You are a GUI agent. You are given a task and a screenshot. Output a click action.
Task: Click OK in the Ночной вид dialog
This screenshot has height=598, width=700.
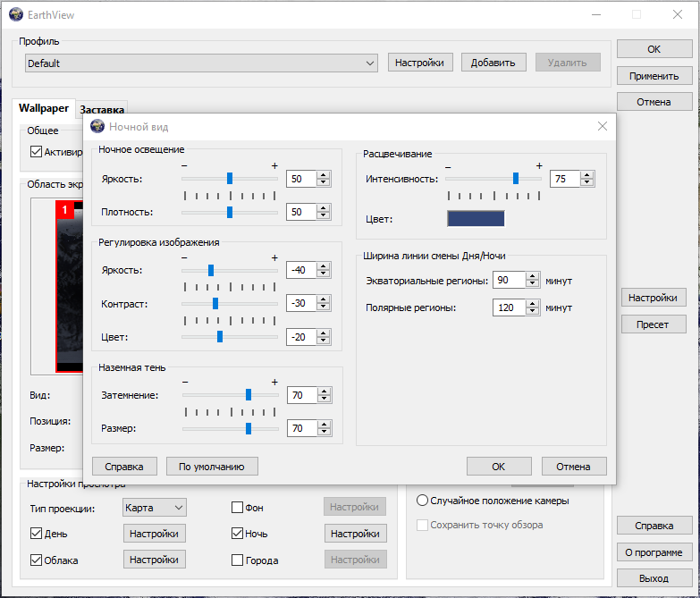499,467
